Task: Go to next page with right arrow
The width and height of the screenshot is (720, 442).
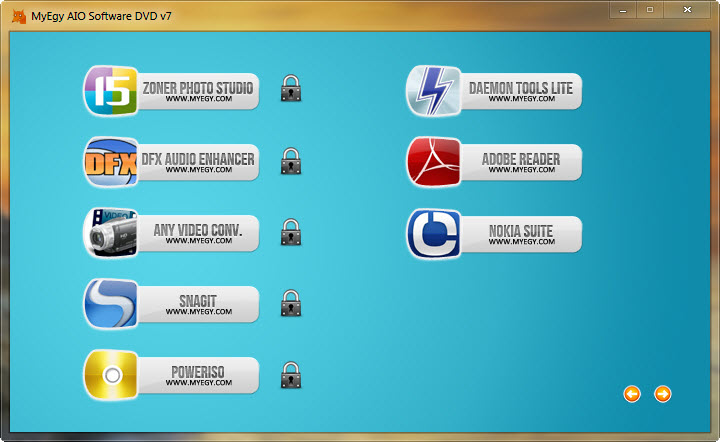Action: [663, 394]
